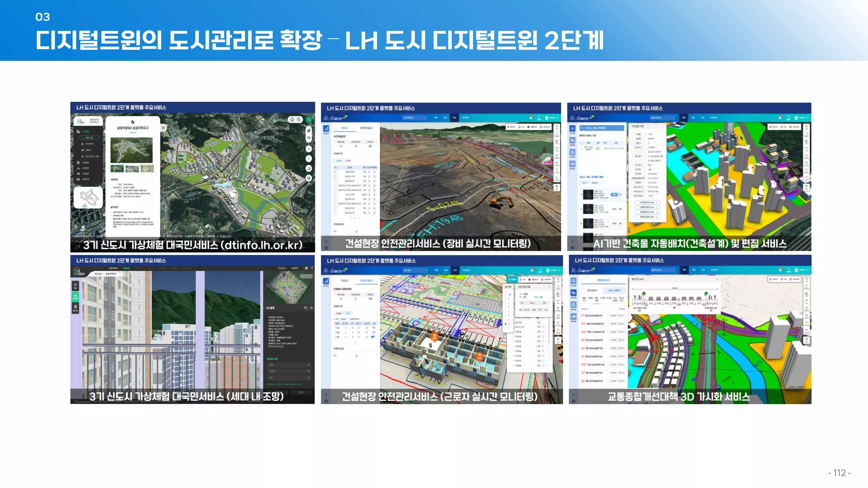The height and width of the screenshot is (488, 868).
Task: Click orange tag of 폭원 33.9m road row
Action: [x=584, y=364]
